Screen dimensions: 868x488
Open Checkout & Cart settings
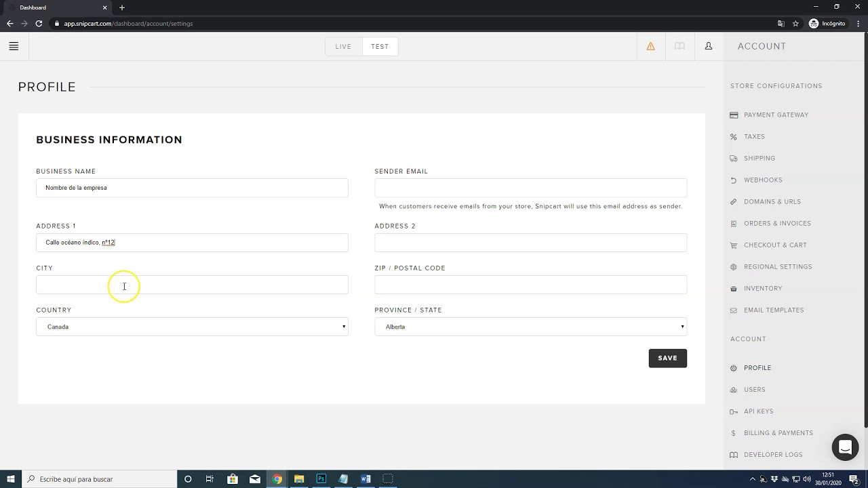[775, 245]
